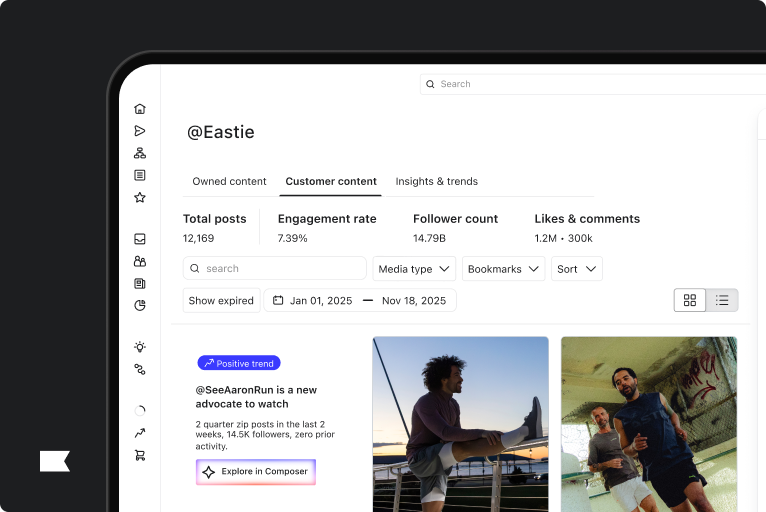766x512 pixels.
Task: Click the shopping cart icon in sidebar
Action: (x=140, y=455)
